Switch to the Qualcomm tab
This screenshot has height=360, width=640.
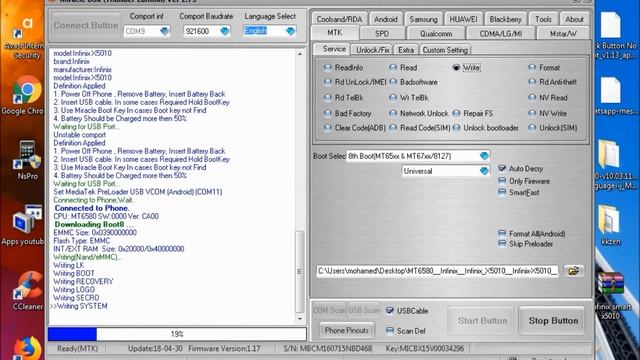[x=436, y=33]
